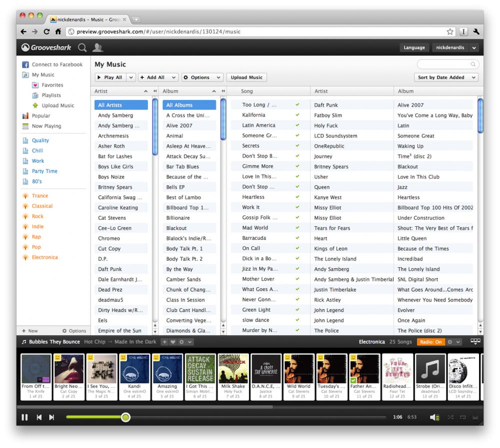Open the Chrome wrench menu
500x448 pixels.
coord(476,31)
